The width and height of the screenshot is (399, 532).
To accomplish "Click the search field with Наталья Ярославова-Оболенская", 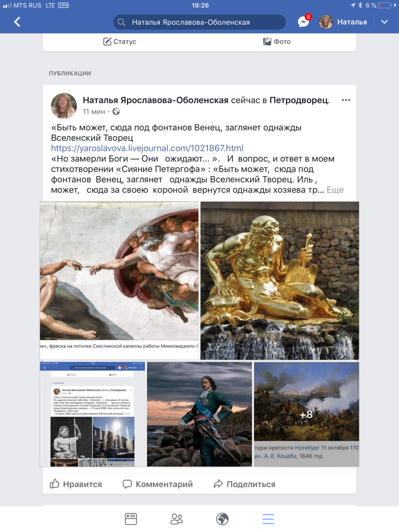I will pyautogui.click(x=199, y=22).
